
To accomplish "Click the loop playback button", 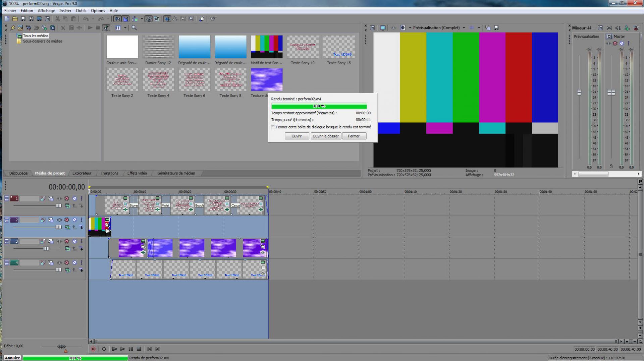I will click(104, 349).
